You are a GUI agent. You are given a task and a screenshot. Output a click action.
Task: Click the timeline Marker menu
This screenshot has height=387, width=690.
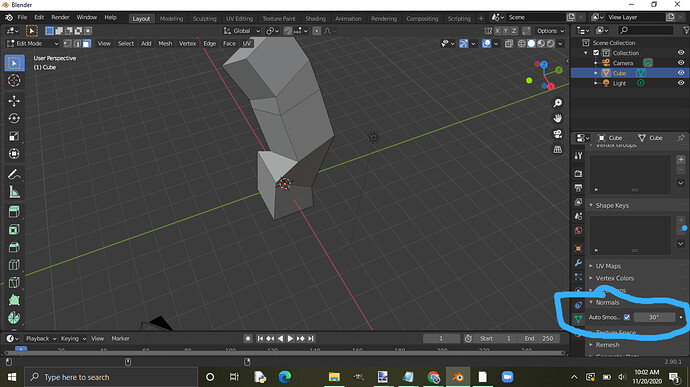(x=120, y=339)
